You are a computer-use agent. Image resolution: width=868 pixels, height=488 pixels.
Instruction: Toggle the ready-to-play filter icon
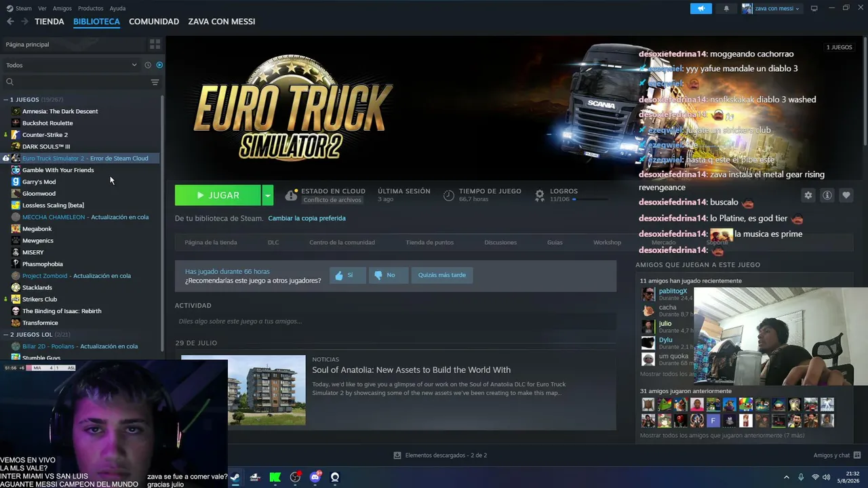(x=160, y=65)
